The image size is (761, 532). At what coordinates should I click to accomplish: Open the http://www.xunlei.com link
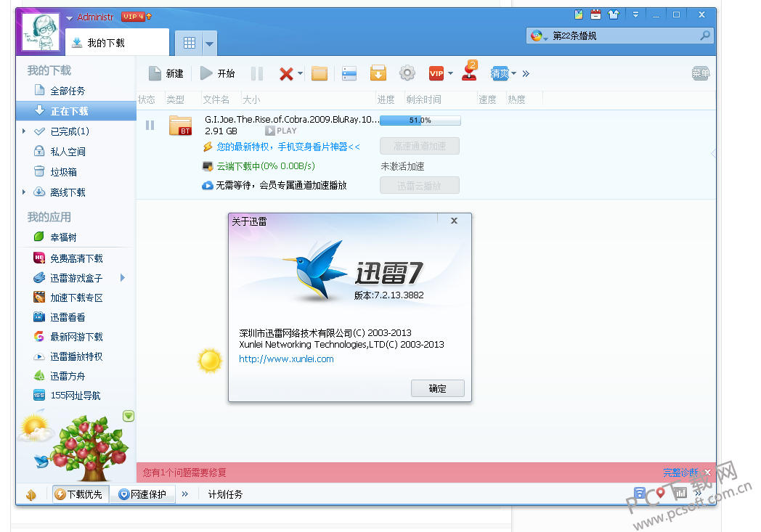click(286, 359)
